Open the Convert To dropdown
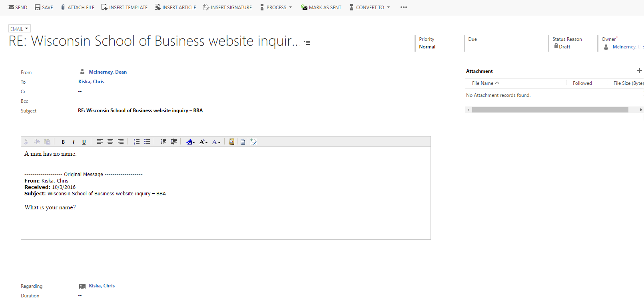Image resolution: width=644 pixels, height=303 pixels. coord(370,7)
